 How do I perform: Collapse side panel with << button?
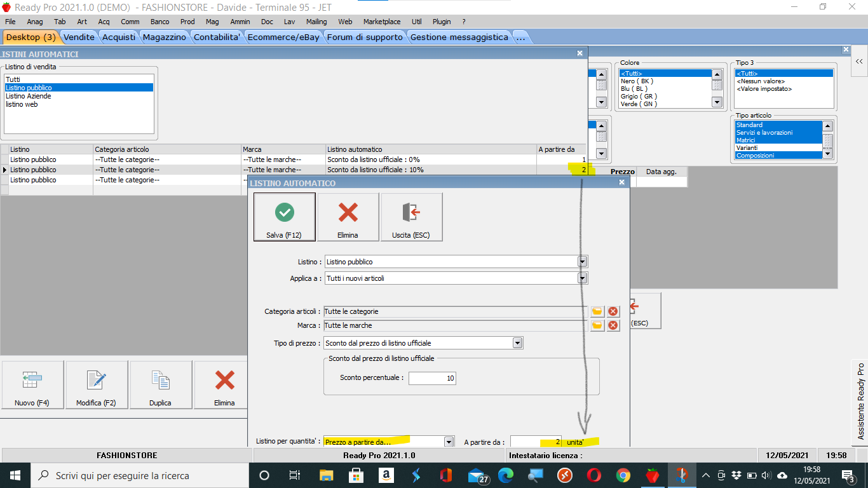pos(859,62)
